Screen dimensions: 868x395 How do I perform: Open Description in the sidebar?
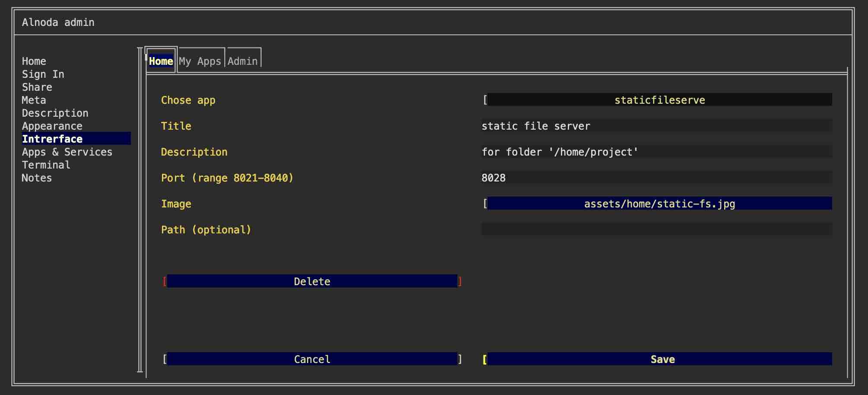[55, 113]
